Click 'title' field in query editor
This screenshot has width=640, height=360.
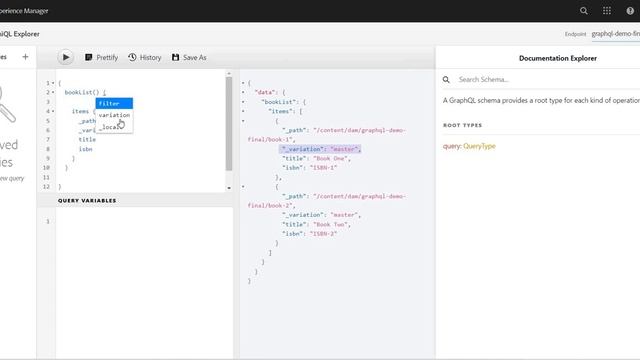tap(87, 140)
